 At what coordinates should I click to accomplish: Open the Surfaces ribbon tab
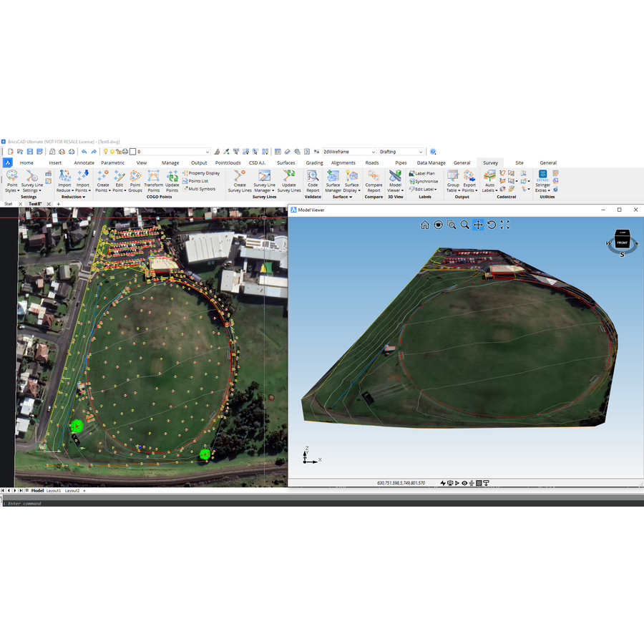tap(286, 163)
